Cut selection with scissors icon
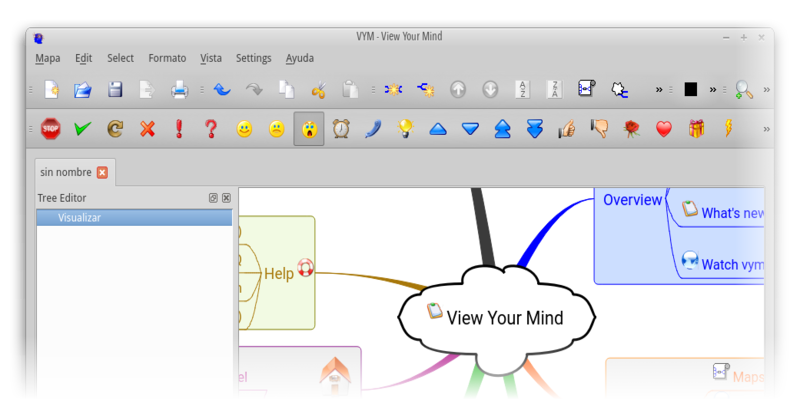The image size is (800, 400). point(318,90)
